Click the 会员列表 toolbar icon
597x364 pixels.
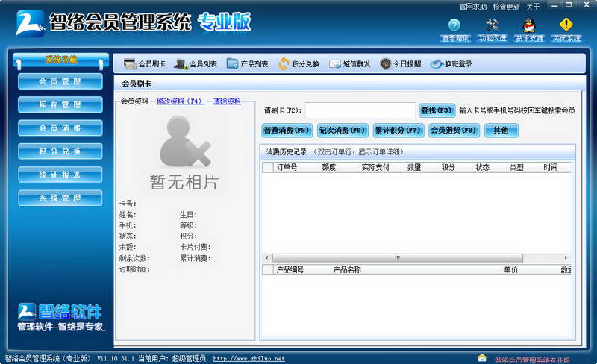point(181,64)
